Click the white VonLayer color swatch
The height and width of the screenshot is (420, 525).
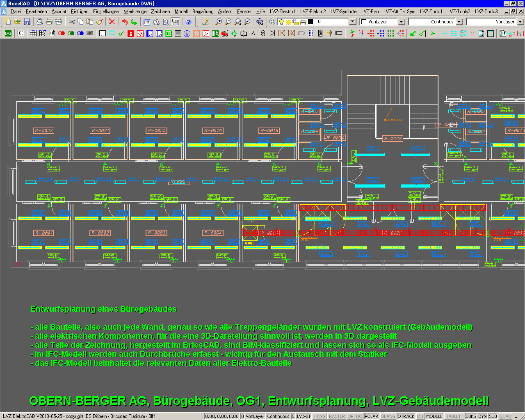[363, 22]
